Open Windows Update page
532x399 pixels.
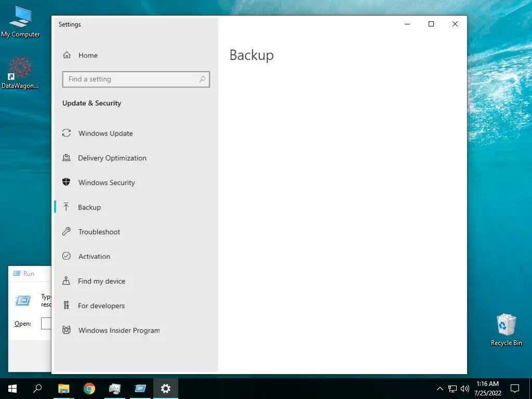136,134
